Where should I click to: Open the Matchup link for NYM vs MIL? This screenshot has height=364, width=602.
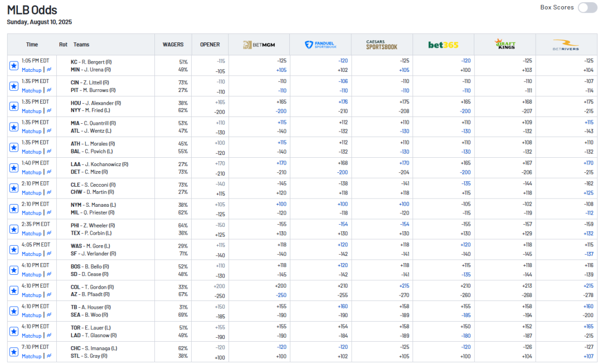[x=31, y=213]
